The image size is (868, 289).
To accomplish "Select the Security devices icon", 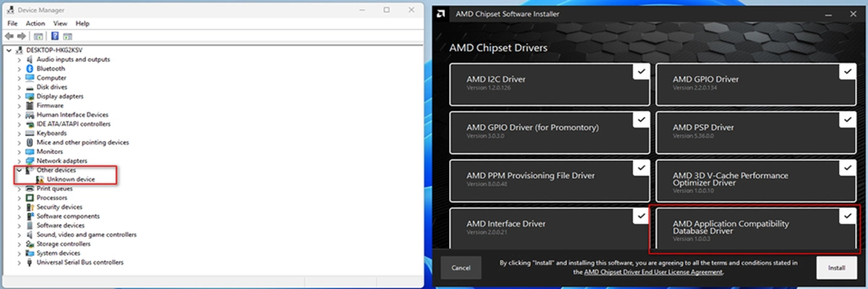I will [30, 207].
